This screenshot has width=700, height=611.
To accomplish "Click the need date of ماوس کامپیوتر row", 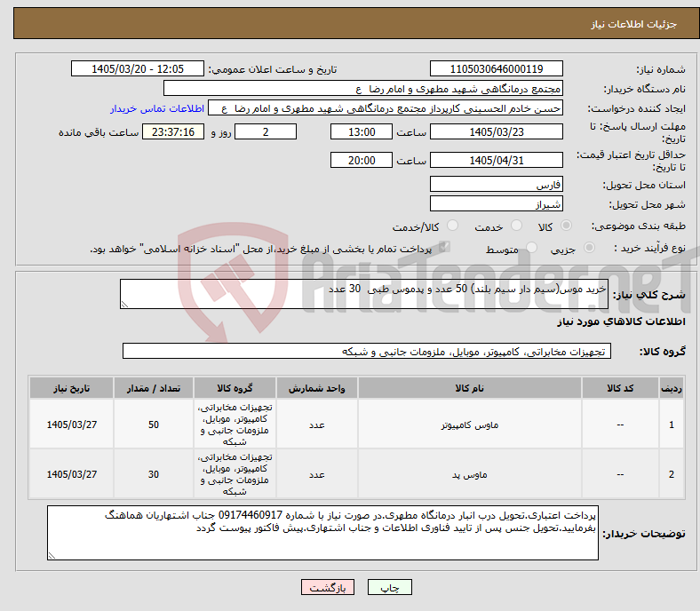I will point(71,425).
